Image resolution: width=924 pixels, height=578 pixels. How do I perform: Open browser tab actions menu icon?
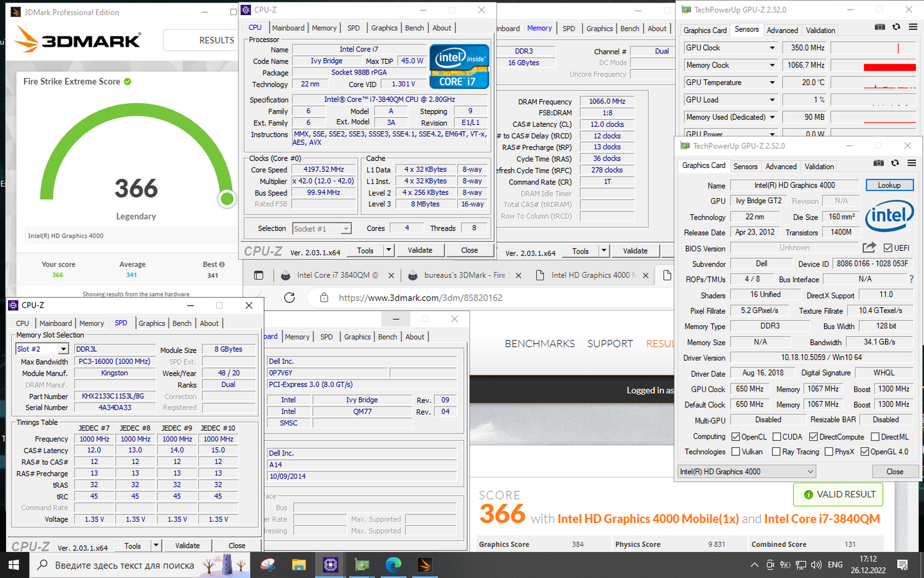[x=259, y=275]
